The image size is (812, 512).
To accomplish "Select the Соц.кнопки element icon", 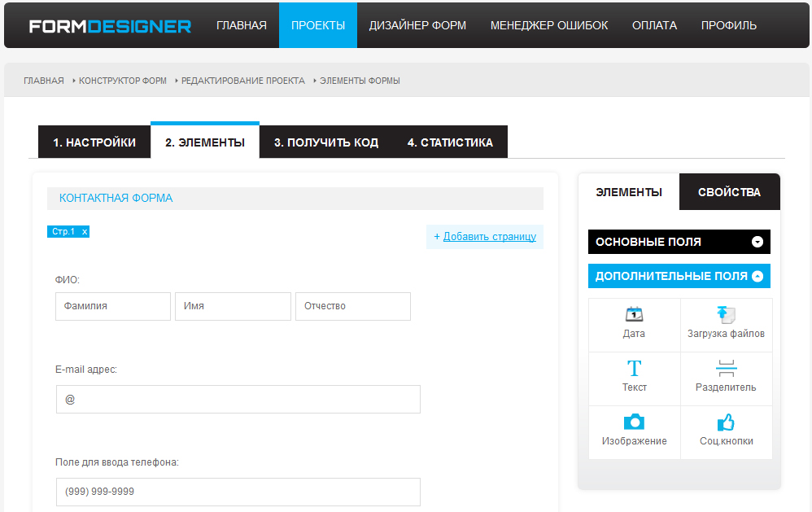I will (726, 430).
